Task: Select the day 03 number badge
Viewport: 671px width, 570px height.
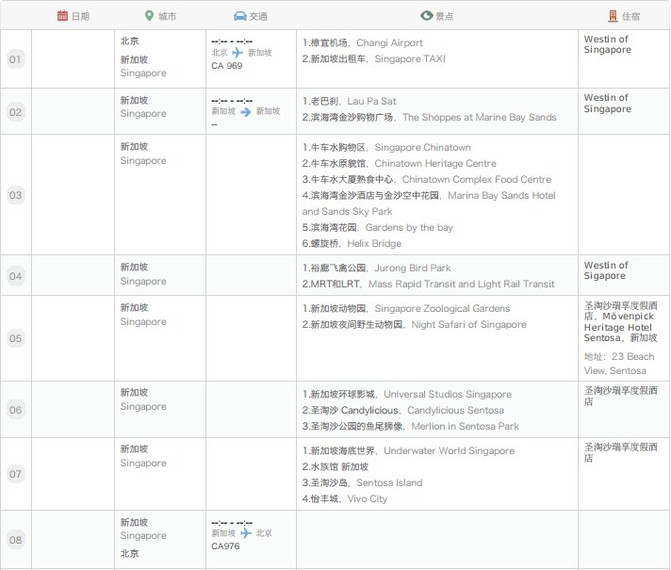Action: click(x=15, y=195)
